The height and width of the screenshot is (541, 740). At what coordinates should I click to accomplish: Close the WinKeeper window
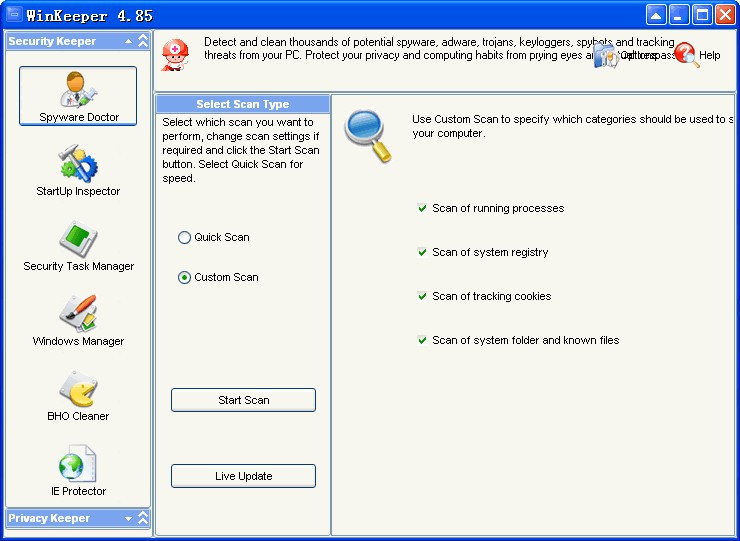[725, 15]
